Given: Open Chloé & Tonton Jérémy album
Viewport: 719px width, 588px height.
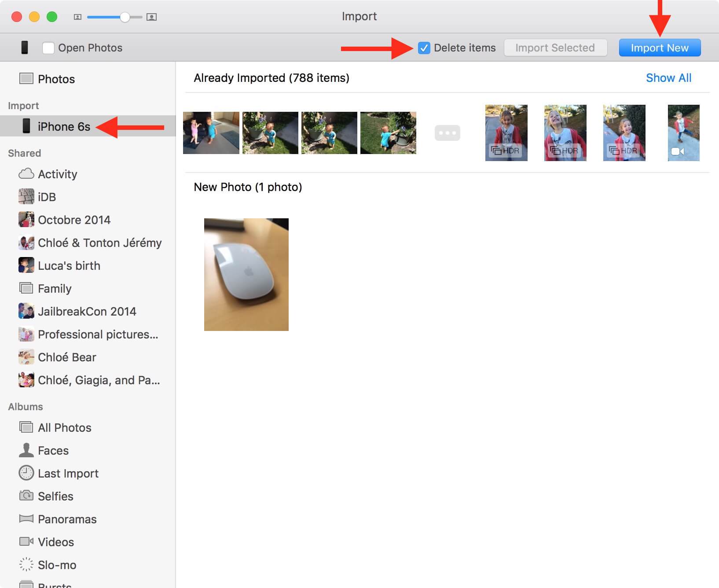Looking at the screenshot, I should [88, 243].
